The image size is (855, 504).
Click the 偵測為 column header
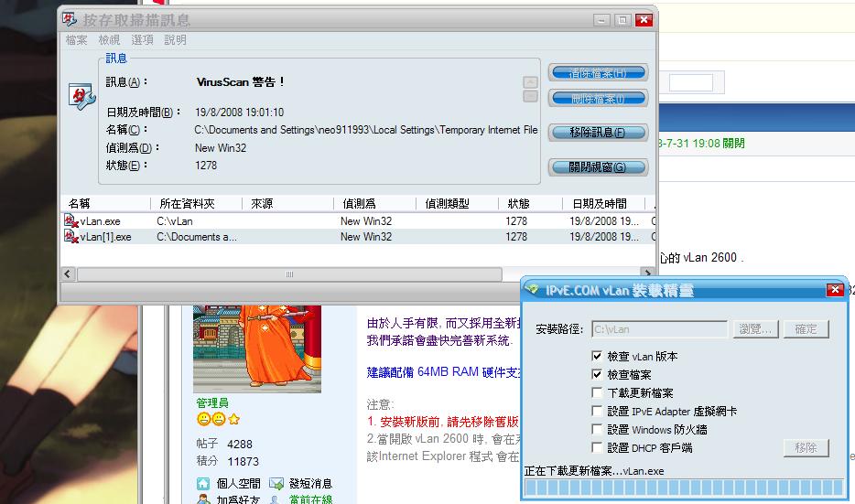(x=374, y=204)
